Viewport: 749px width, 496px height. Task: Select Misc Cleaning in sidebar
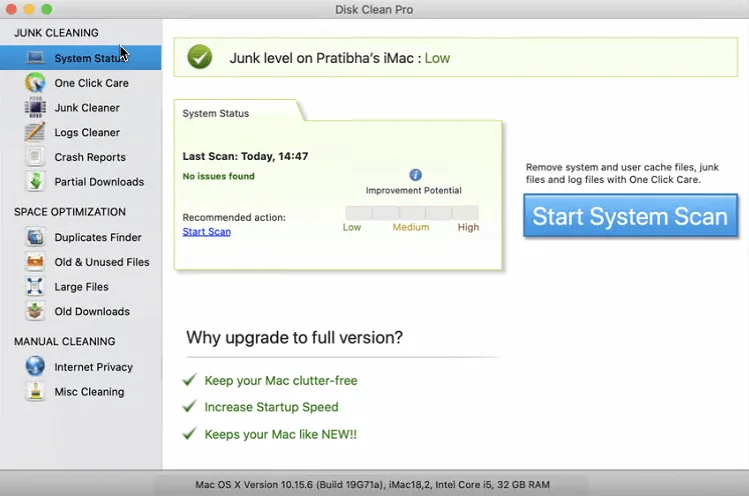tap(89, 392)
